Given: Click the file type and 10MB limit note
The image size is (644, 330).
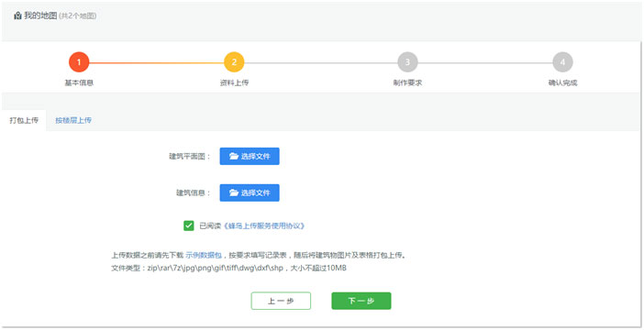Looking at the screenshot, I should coord(228,269).
